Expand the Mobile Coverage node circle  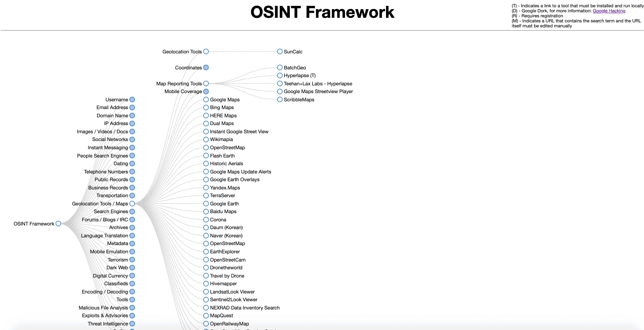point(206,92)
